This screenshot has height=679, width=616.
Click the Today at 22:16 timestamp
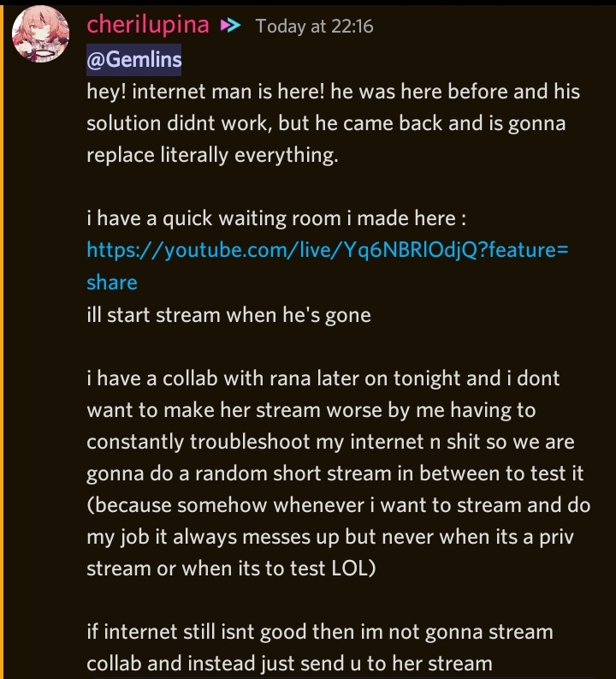coord(314,27)
